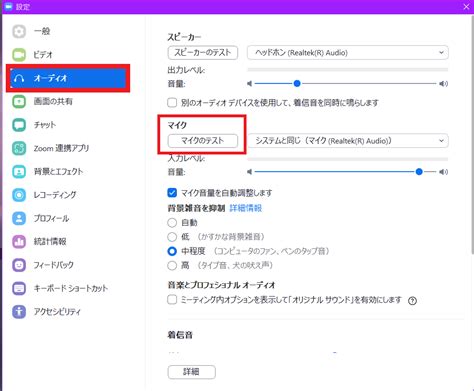Screen dimensions: 474x391
Task: Click the Profile person icon
Action: point(19,218)
